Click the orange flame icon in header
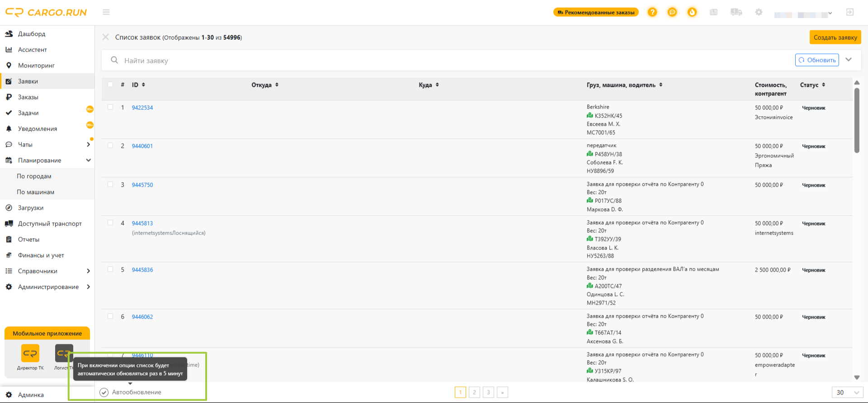 click(x=692, y=12)
